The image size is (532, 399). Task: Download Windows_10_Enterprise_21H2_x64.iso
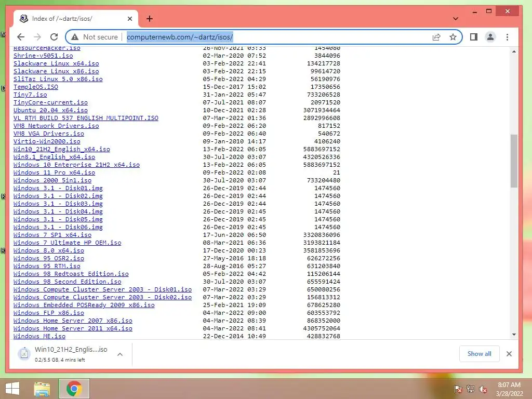coord(77,165)
